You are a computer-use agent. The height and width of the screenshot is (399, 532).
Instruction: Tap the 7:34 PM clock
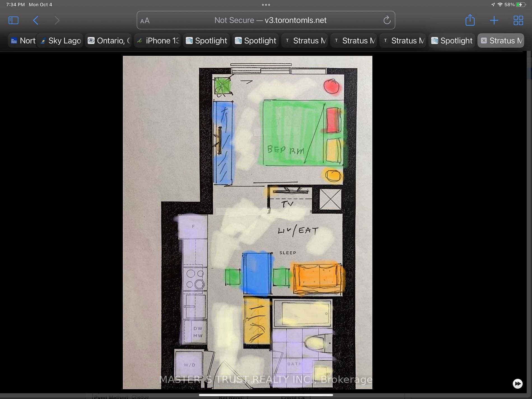click(15, 5)
